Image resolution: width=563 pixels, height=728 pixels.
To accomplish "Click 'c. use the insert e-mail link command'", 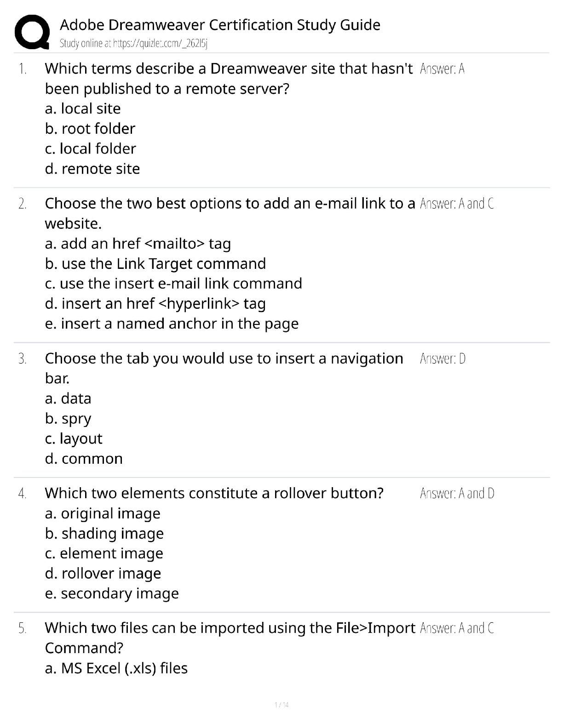I will 173,284.
